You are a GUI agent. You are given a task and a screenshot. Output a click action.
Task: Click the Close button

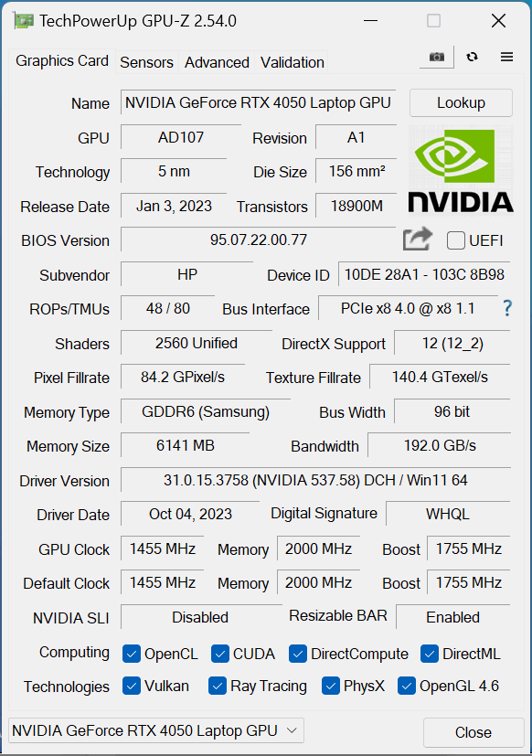coord(473,732)
